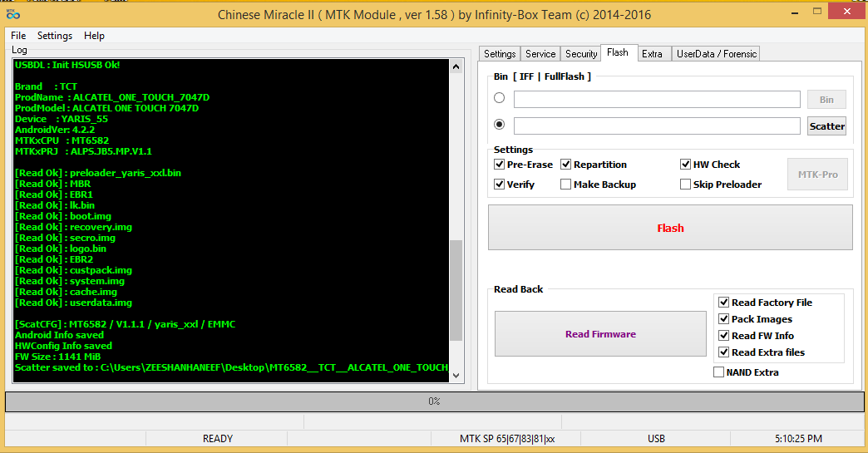This screenshot has width=868, height=453.
Task: Click the 0% progress bar
Action: [x=435, y=401]
